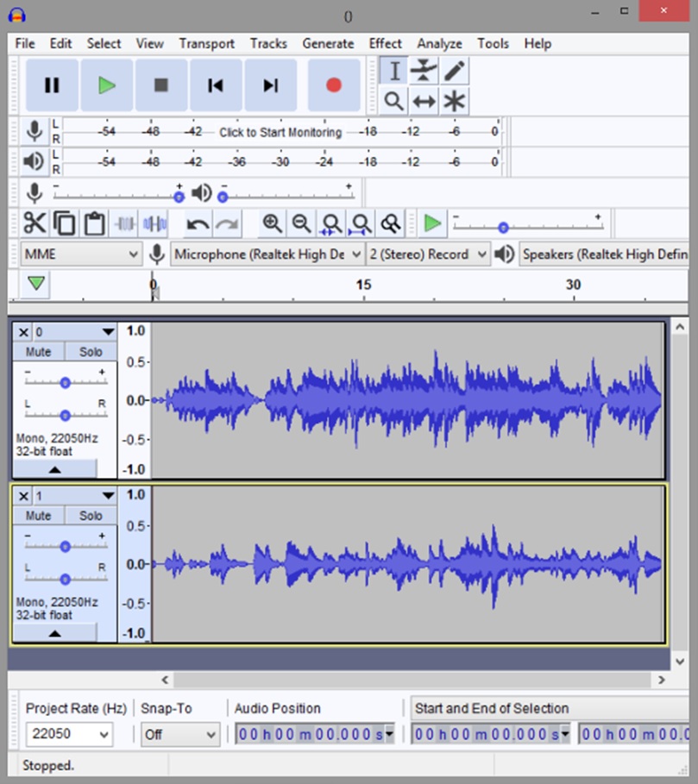This screenshot has width=698, height=784.
Task: Open the Project Rate 22050 dropdown
Action: click(x=69, y=735)
